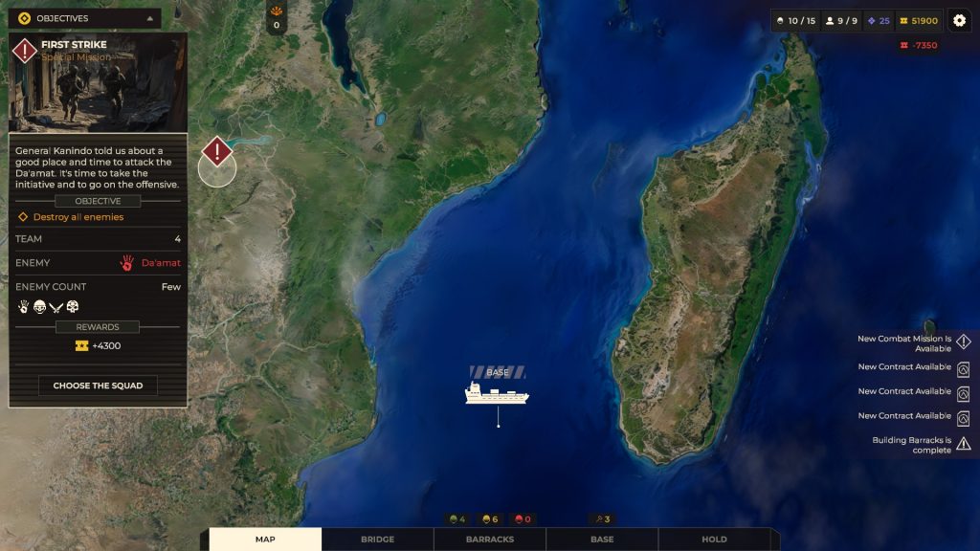Screen dimensions: 980x551
Task: Click the First Strike mission marker on map
Action: [217, 152]
